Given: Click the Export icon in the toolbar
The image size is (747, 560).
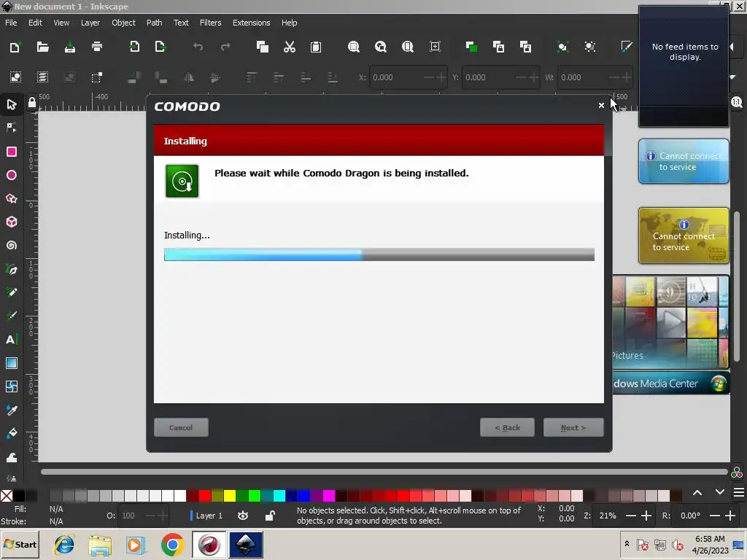Looking at the screenshot, I should click(x=160, y=47).
